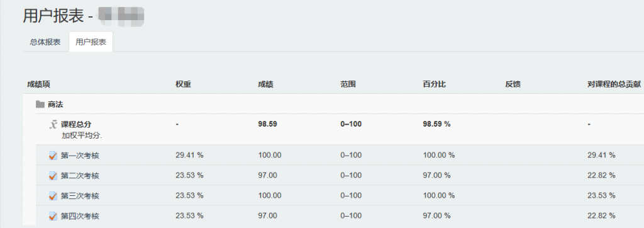Collapse the 商法 category row
Viewport: 644px width, 228px height.
pos(55,105)
